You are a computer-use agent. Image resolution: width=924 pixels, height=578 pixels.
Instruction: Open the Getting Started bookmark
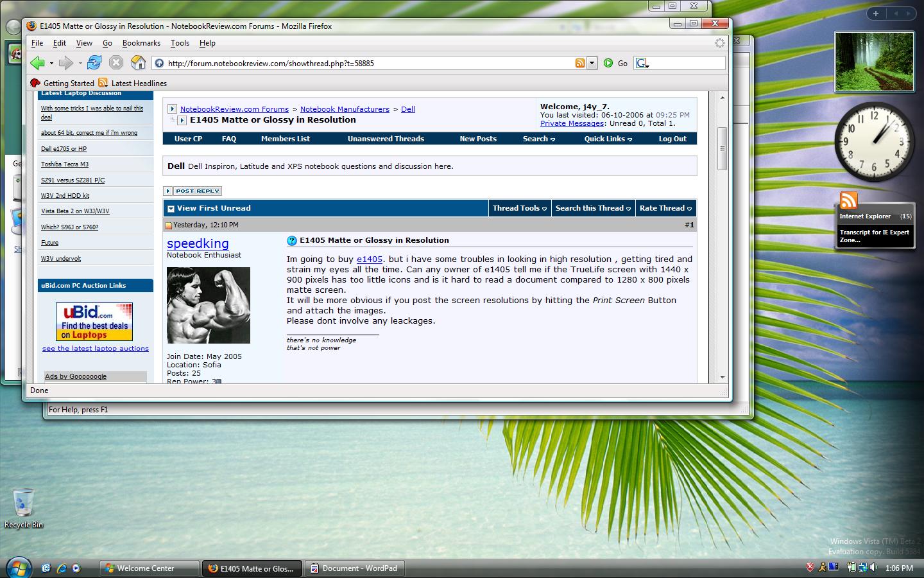tap(62, 83)
